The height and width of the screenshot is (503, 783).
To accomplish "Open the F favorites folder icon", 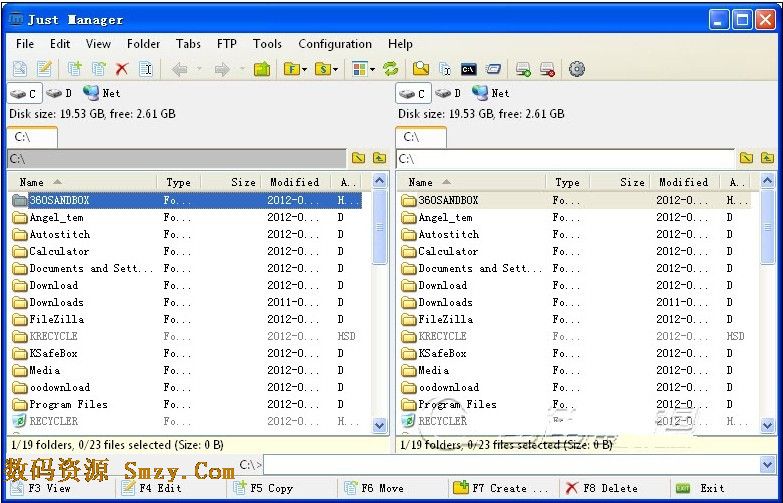I will click(x=291, y=69).
